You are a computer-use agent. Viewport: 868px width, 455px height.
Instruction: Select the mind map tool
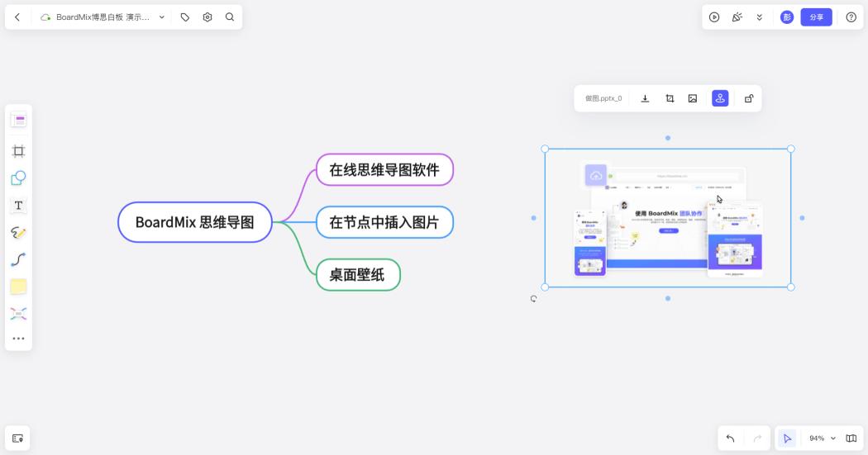[x=18, y=314]
